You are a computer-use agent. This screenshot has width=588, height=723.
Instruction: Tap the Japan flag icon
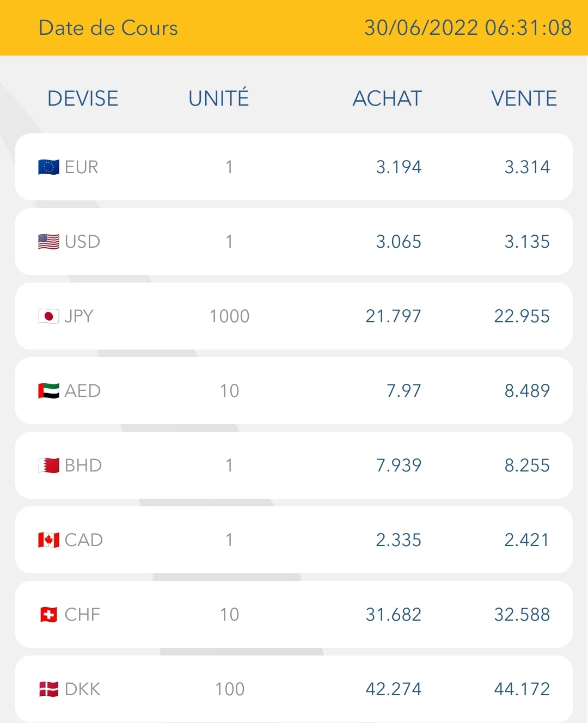click(48, 316)
